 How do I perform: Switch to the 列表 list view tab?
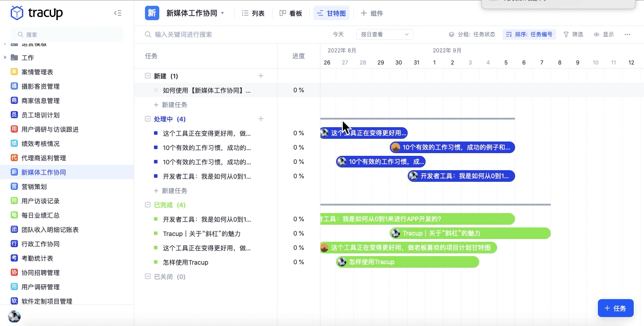253,13
